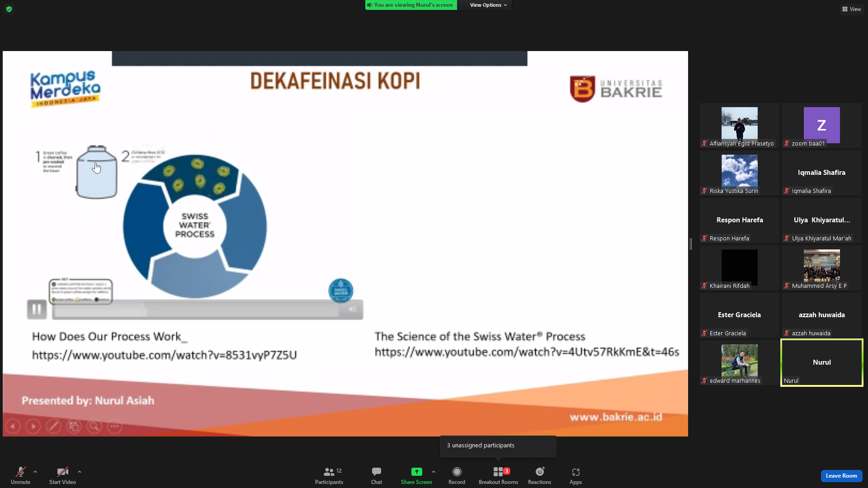The width and height of the screenshot is (868, 488).
Task: Select Ester Graciela's participant tile
Action: (740, 315)
